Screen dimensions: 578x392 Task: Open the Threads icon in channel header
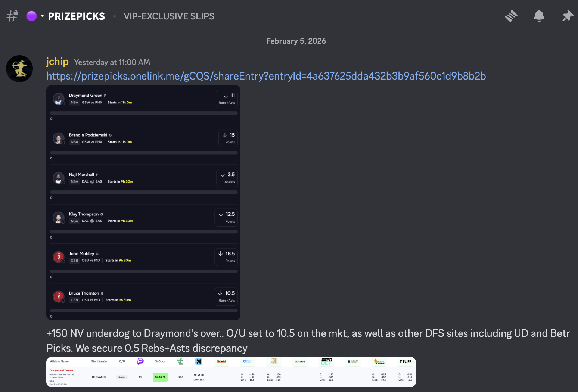tap(511, 16)
